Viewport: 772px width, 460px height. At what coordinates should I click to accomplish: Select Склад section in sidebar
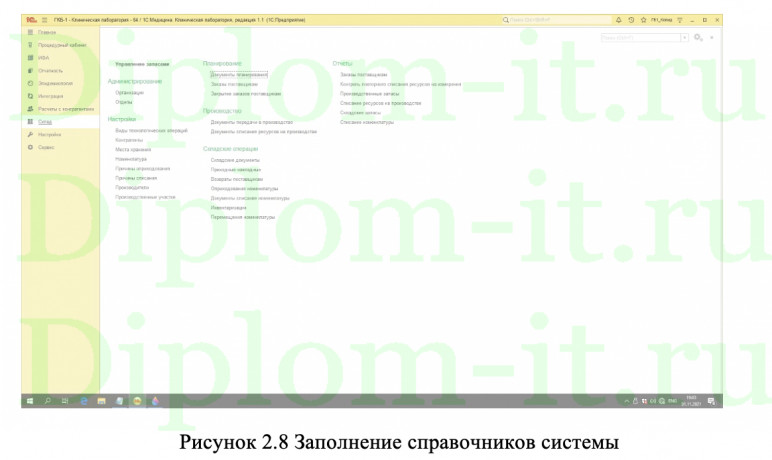pyautogui.click(x=45, y=121)
